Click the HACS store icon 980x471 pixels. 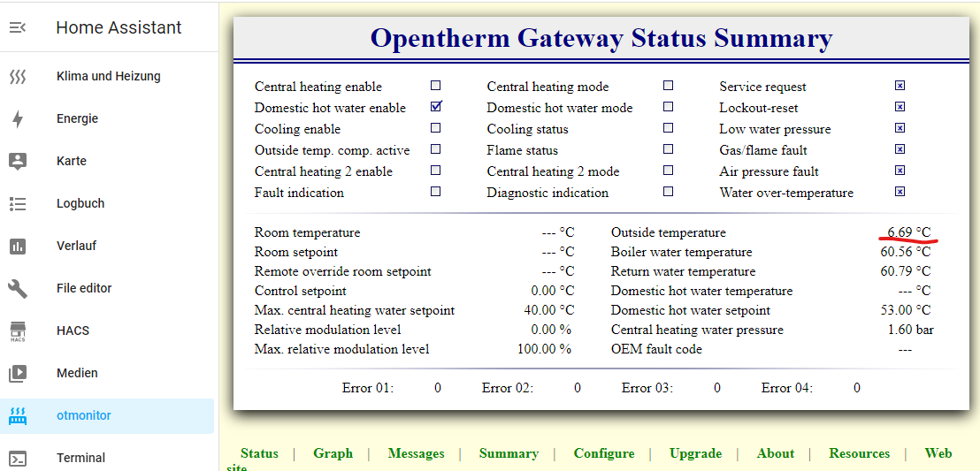tap(18, 331)
